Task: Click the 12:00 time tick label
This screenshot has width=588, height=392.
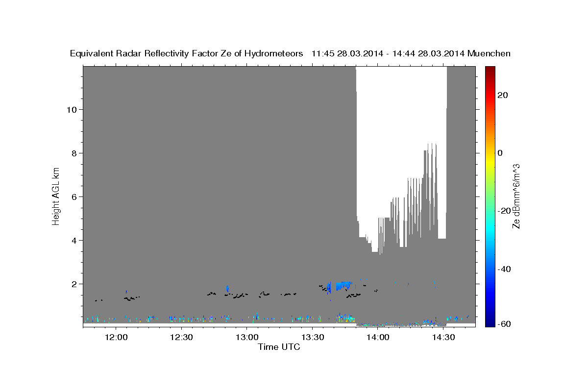Action: 116,338
